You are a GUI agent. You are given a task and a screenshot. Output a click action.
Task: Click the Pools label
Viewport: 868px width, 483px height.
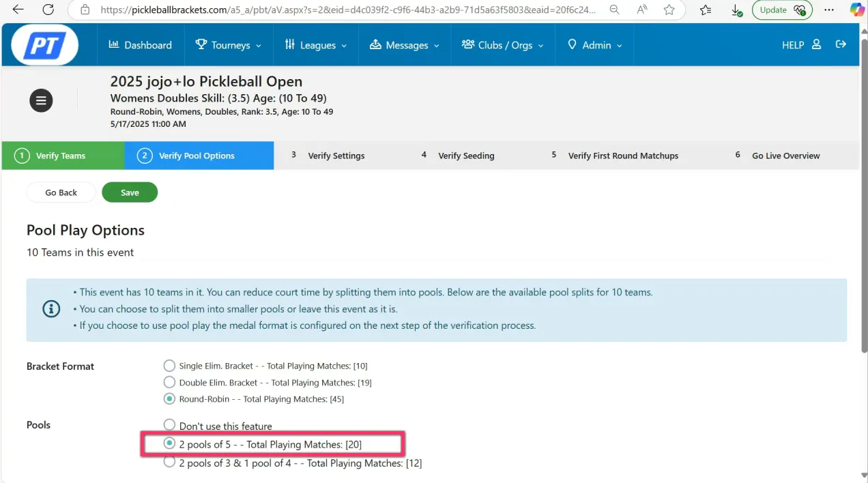click(38, 425)
